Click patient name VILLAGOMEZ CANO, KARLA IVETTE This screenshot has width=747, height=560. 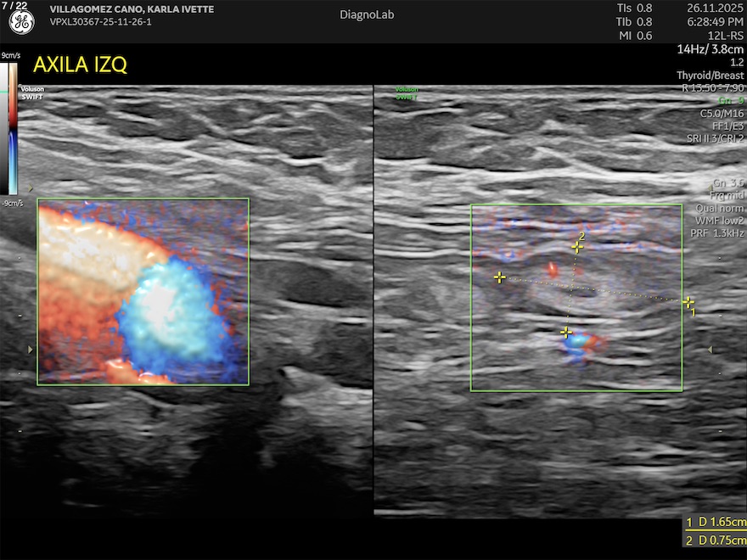click(132, 9)
